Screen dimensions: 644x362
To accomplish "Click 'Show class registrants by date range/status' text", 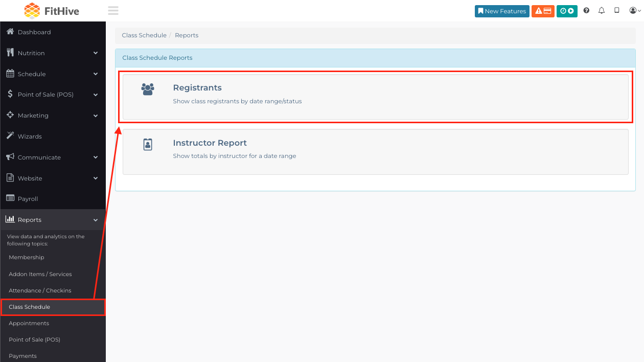I will pos(237,101).
